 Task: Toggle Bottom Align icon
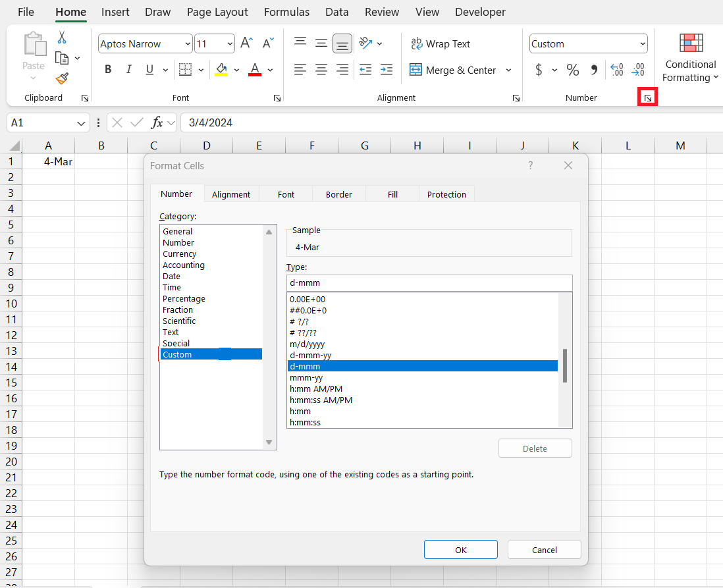tap(342, 44)
